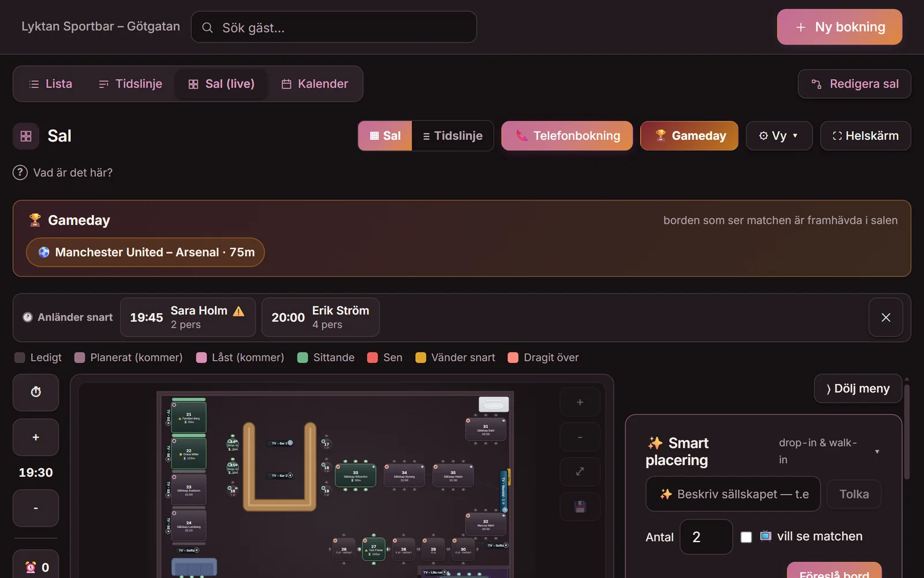924x578 pixels.
Task: Collapse the side panel with Dölj meny
Action: [858, 388]
